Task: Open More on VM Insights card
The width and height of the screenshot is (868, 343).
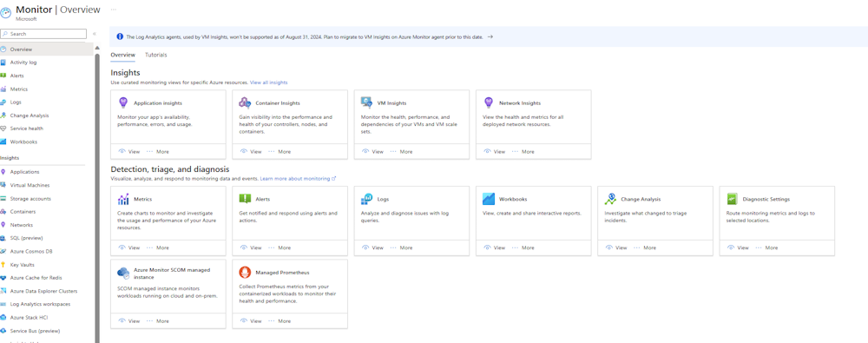Action: [x=401, y=151]
